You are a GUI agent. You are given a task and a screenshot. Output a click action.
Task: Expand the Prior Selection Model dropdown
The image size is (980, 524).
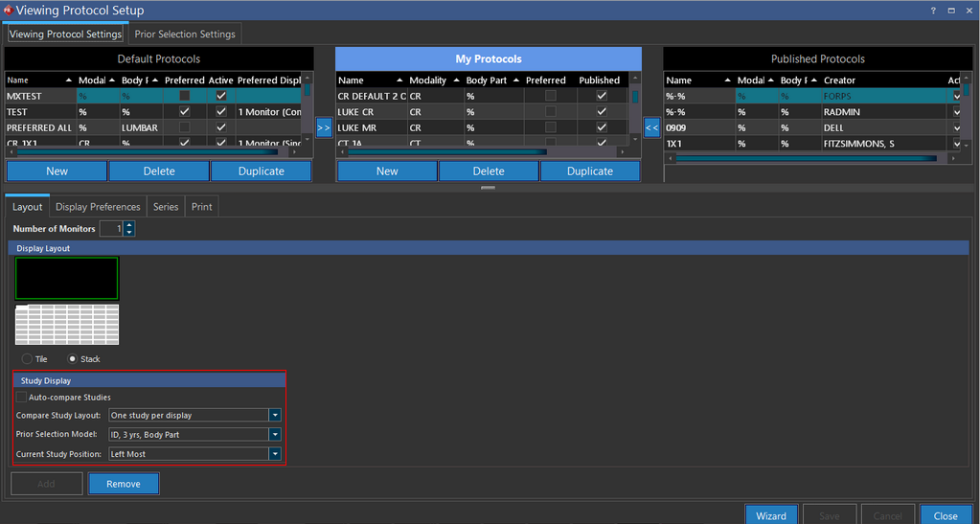275,435
